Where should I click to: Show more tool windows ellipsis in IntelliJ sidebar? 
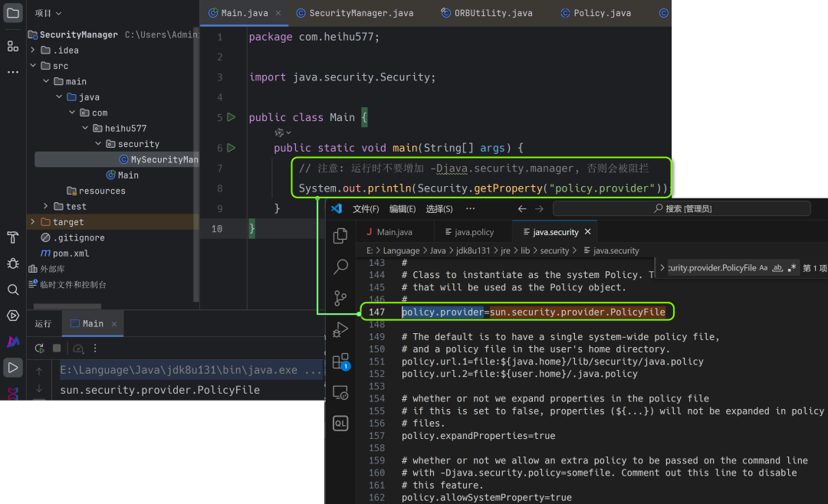(x=13, y=72)
